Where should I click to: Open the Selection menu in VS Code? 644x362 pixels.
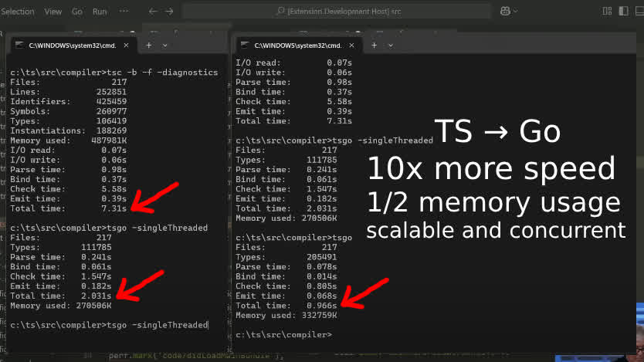[x=17, y=12]
